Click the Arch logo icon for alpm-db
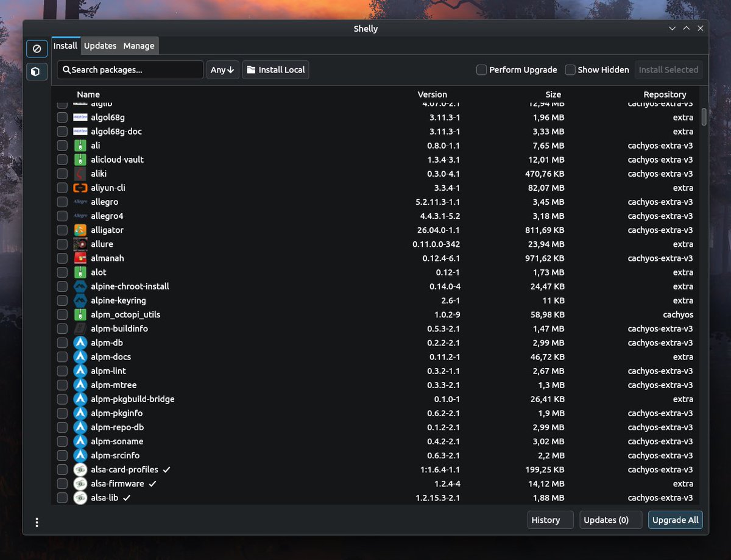Image resolution: width=731 pixels, height=560 pixels. point(80,342)
